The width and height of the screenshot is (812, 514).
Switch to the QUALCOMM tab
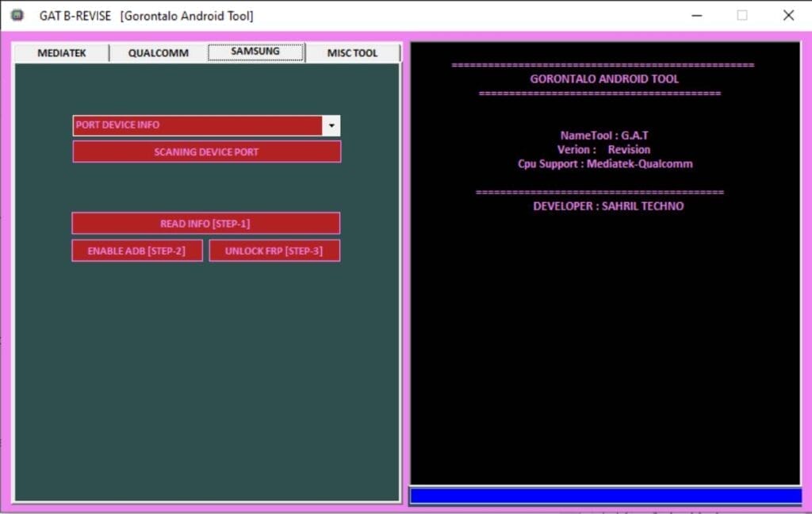tap(157, 52)
